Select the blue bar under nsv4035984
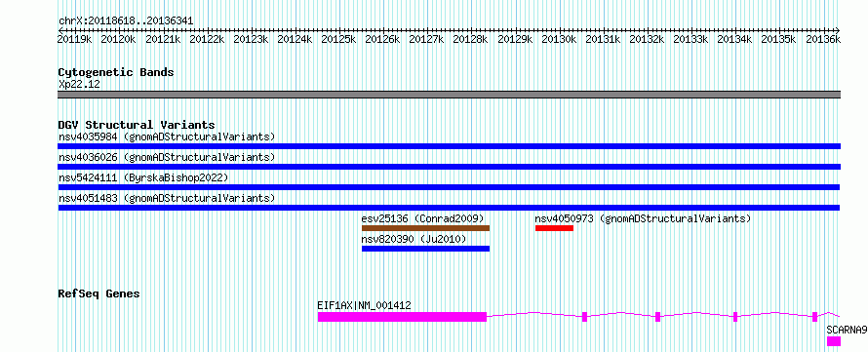The height and width of the screenshot is (352, 868). click(x=449, y=146)
